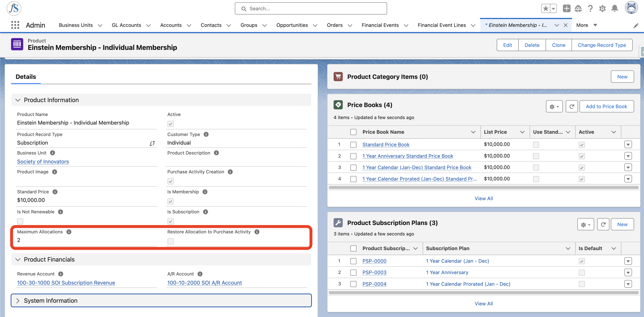The image size is (644, 317).
Task: Show Business Unit info icon
Action: coord(53,153)
